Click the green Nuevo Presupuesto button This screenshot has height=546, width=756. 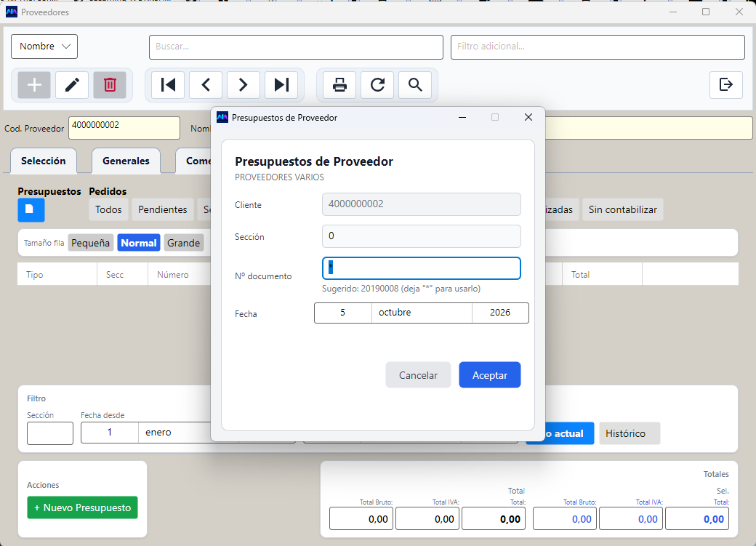(82, 507)
